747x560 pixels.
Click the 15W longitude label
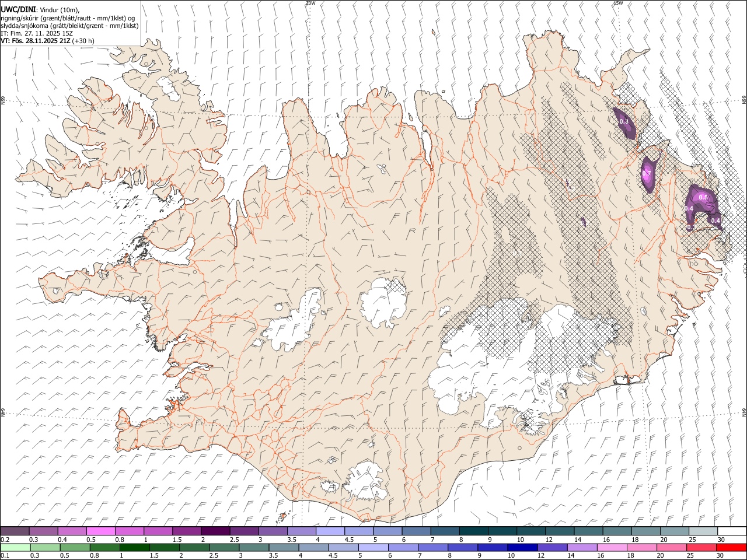pyautogui.click(x=618, y=3)
